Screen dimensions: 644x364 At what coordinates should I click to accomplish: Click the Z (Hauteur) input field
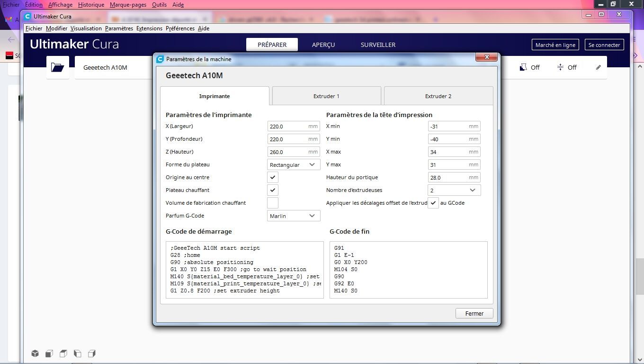pos(294,152)
